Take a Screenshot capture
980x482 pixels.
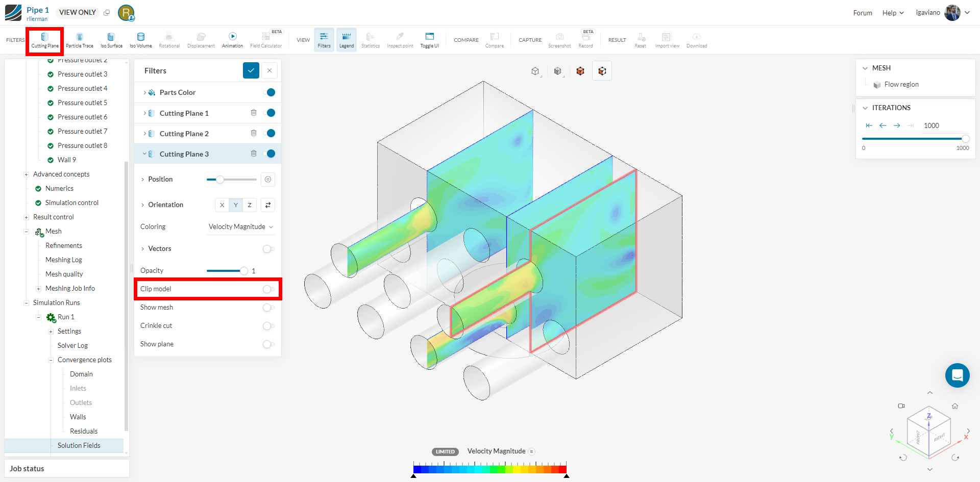pos(560,40)
